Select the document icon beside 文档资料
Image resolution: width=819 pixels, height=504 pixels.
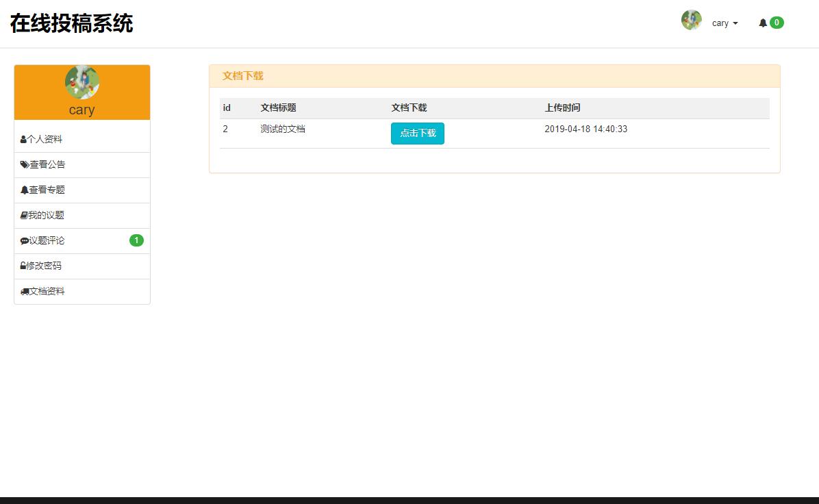pyautogui.click(x=23, y=291)
